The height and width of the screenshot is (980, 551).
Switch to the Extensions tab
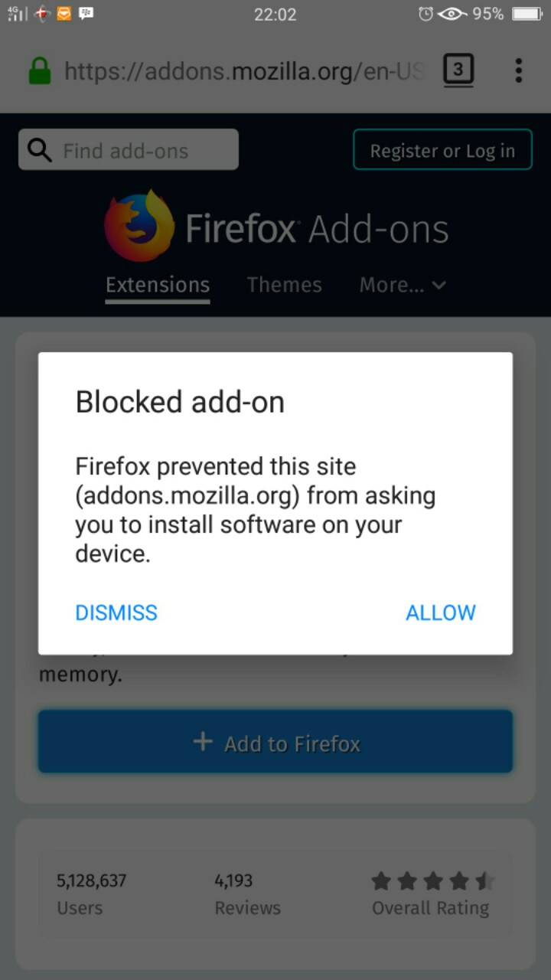(158, 285)
